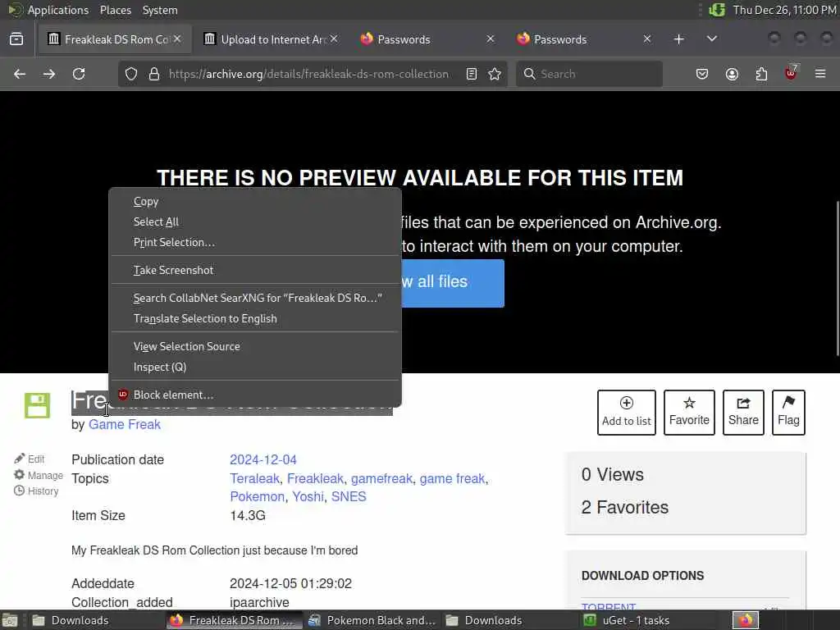Choose Block element menu entry
840x630 pixels.
(255, 395)
